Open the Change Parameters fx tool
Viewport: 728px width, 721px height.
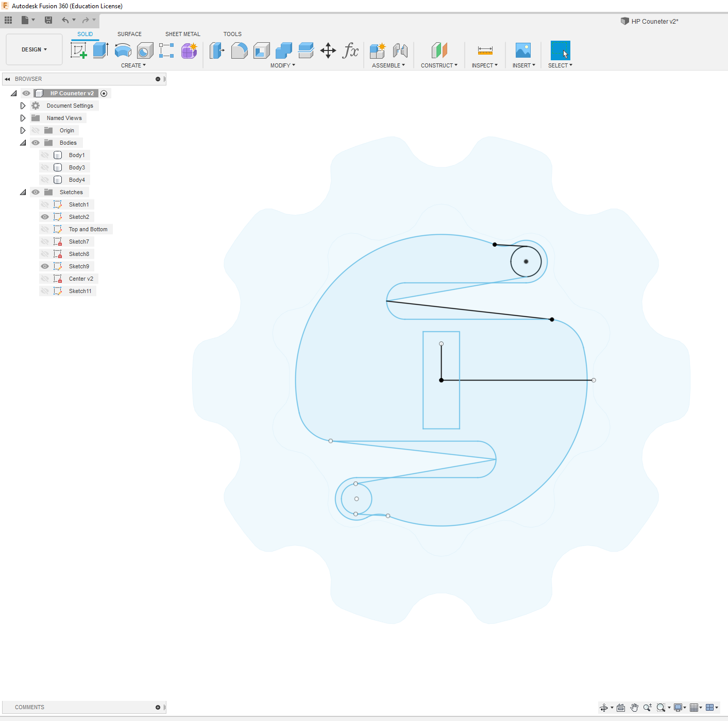tap(350, 50)
